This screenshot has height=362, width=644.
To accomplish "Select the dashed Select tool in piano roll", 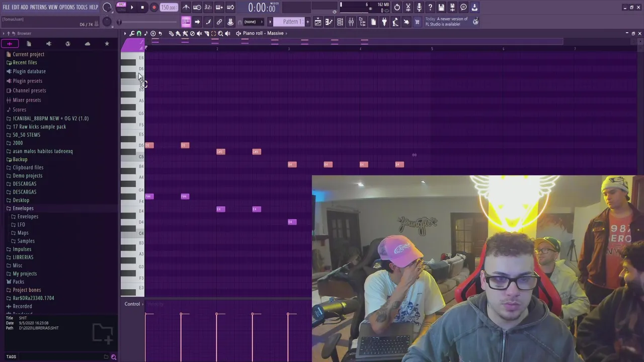I will pyautogui.click(x=213, y=33).
